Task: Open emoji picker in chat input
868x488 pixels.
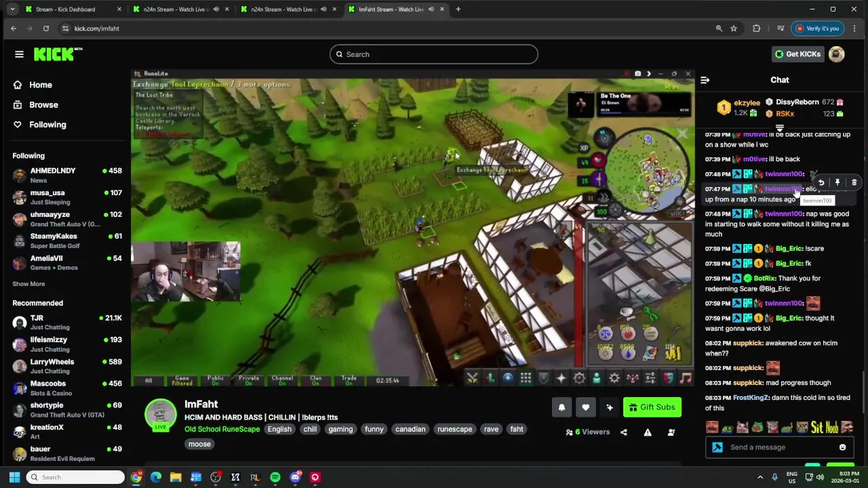Action: [x=842, y=447]
